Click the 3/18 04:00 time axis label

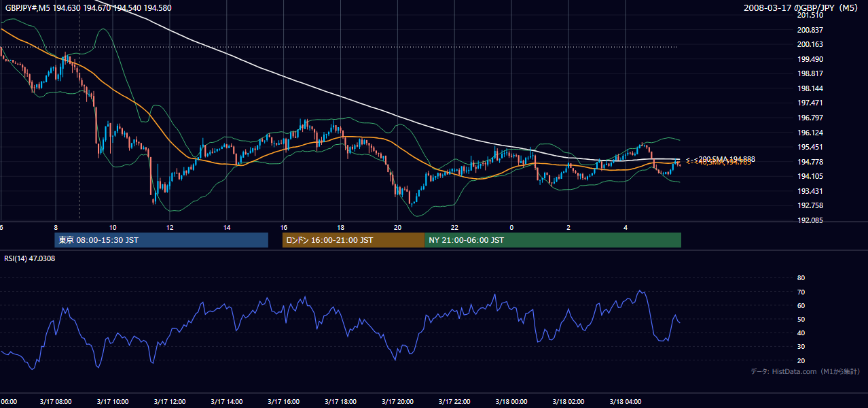click(x=626, y=401)
